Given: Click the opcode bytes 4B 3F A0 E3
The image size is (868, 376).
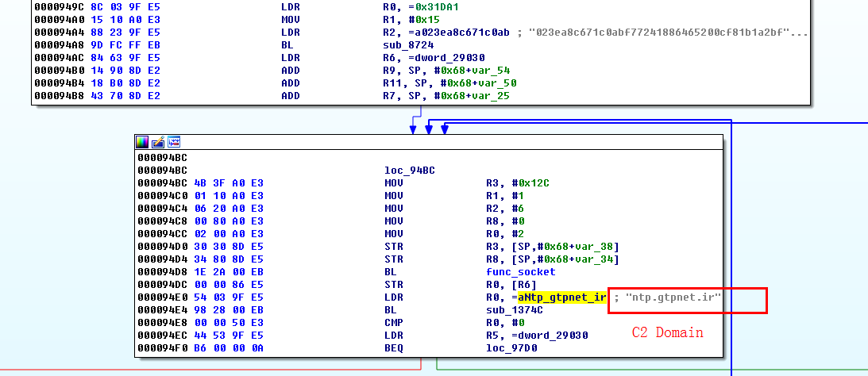Looking at the screenshot, I should [x=229, y=183].
